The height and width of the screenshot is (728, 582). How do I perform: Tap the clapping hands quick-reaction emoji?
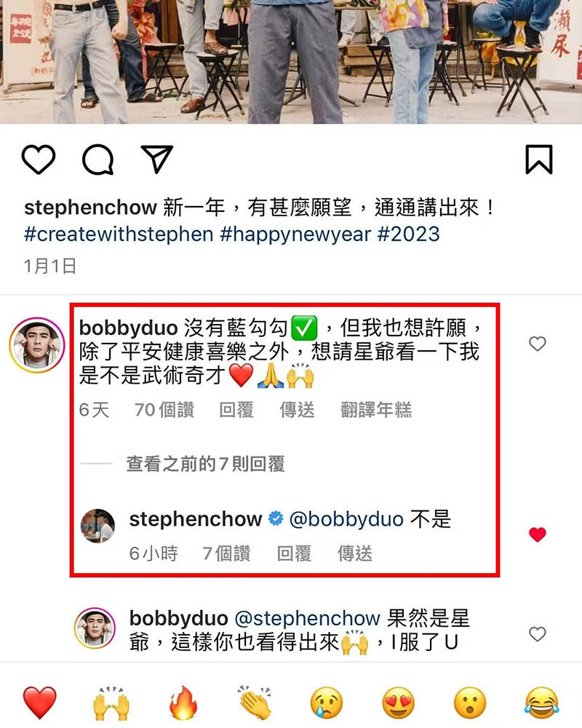pyautogui.click(x=255, y=702)
